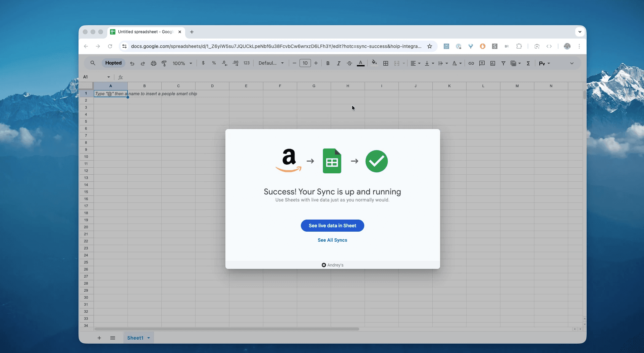Click the Insert chart icon
The height and width of the screenshot is (353, 644).
(x=493, y=63)
